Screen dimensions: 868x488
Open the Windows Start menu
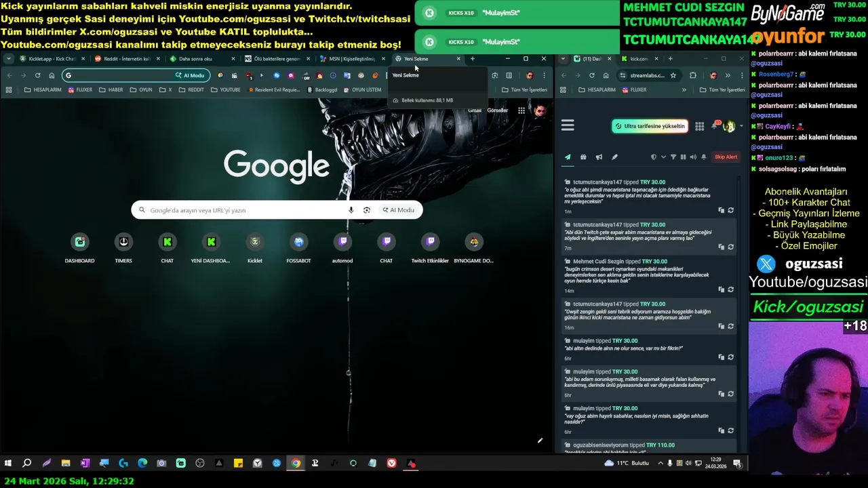[8, 464]
